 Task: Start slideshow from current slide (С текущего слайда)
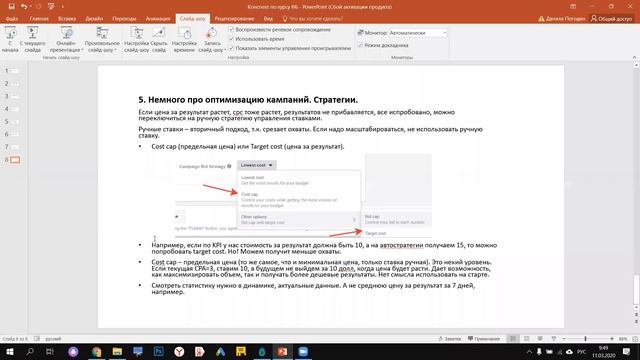pos(33,39)
